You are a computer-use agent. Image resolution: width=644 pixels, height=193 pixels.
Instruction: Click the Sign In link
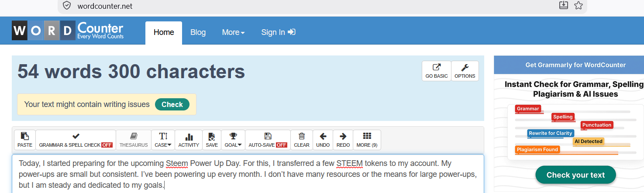pyautogui.click(x=279, y=32)
